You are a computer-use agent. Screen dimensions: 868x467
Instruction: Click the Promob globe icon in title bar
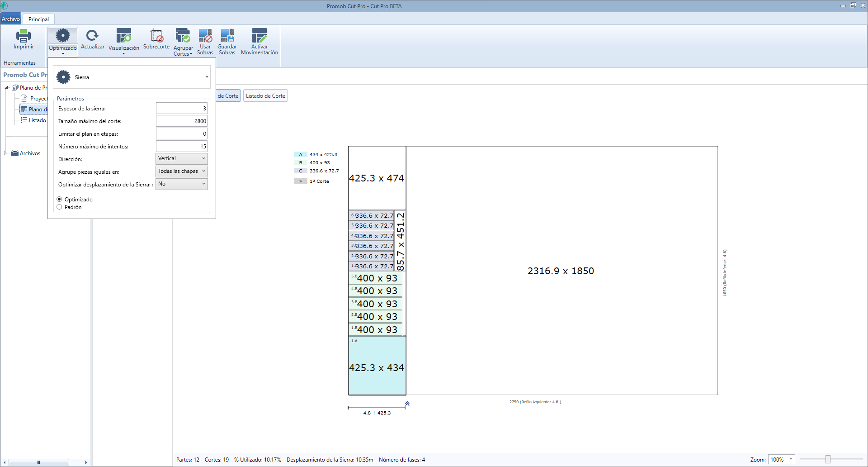click(5, 6)
